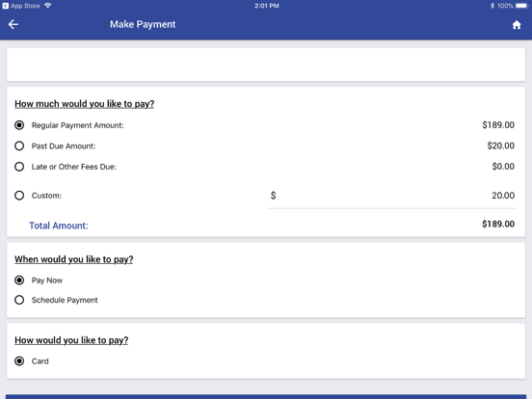
Task: Tap the blue button at the bottom edge
Action: pyautogui.click(x=266, y=397)
